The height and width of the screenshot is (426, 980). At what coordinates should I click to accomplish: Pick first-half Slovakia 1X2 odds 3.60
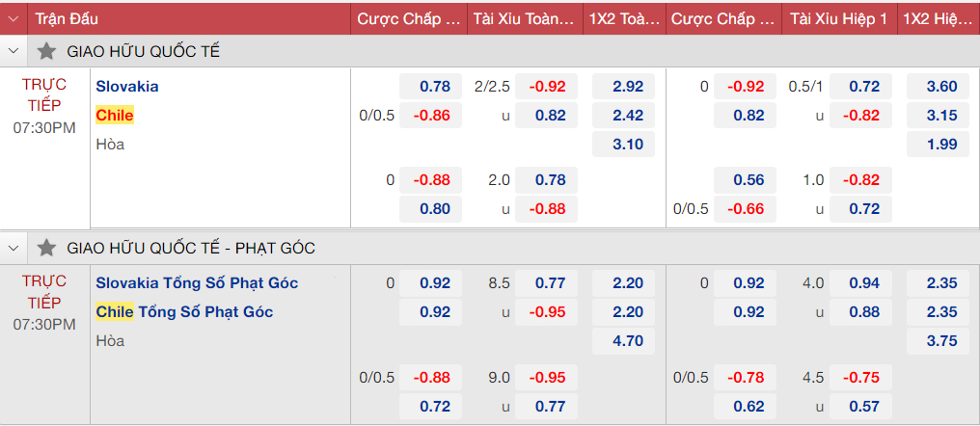click(x=938, y=86)
